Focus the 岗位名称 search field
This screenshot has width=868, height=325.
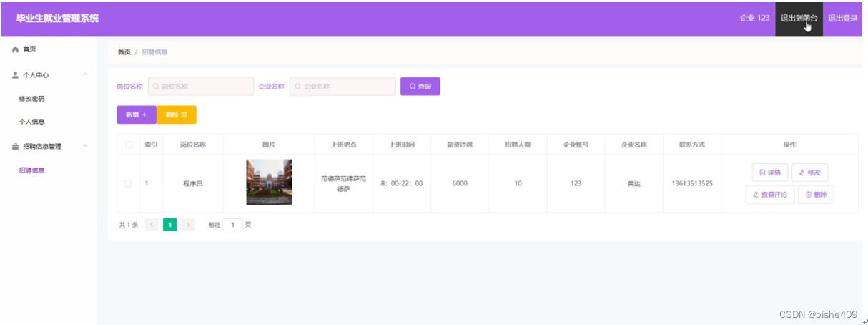tap(201, 87)
